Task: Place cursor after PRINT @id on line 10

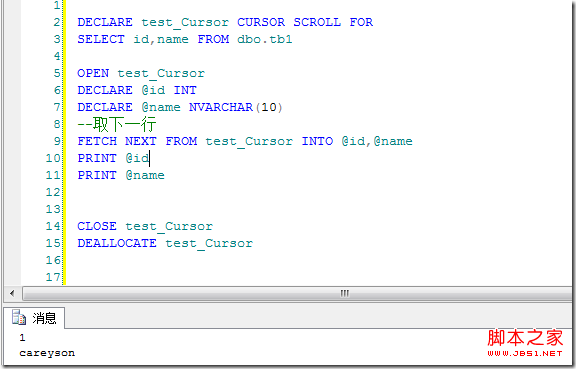Action: click(150, 158)
